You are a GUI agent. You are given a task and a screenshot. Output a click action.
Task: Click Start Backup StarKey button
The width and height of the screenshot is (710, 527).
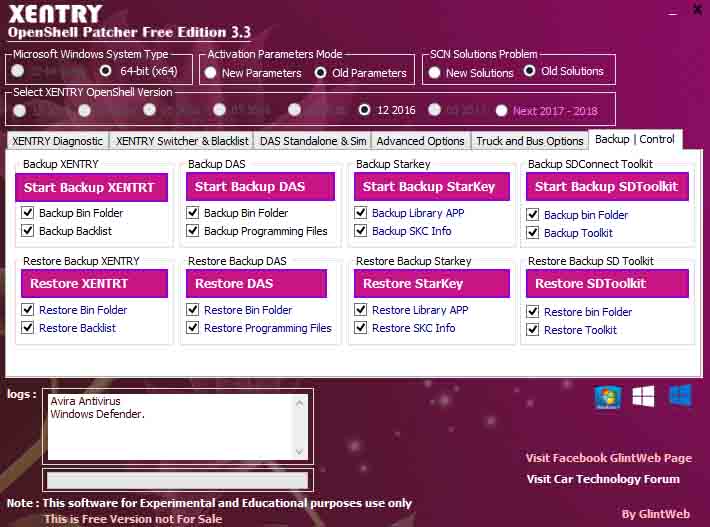pos(432,187)
